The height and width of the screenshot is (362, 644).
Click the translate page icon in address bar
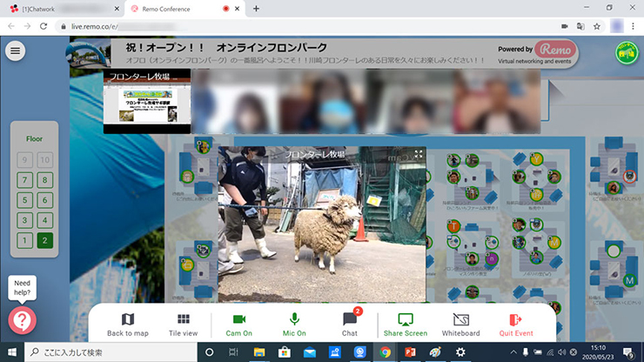580,26
